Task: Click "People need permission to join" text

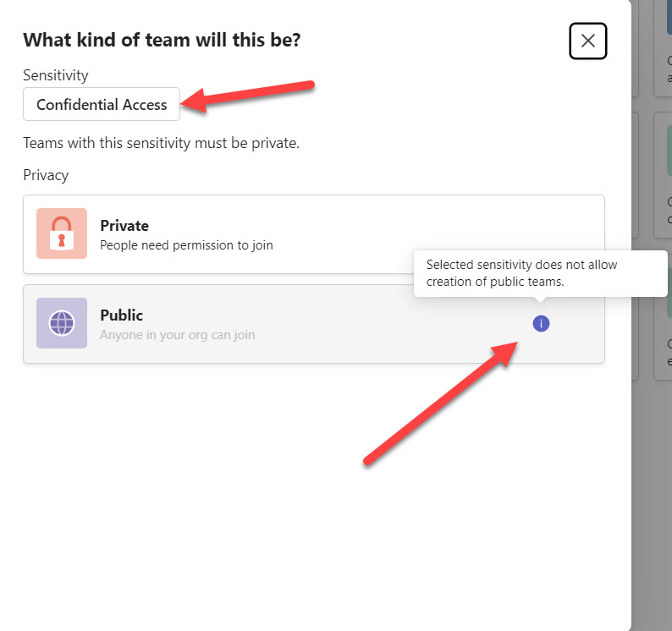Action: (186, 245)
